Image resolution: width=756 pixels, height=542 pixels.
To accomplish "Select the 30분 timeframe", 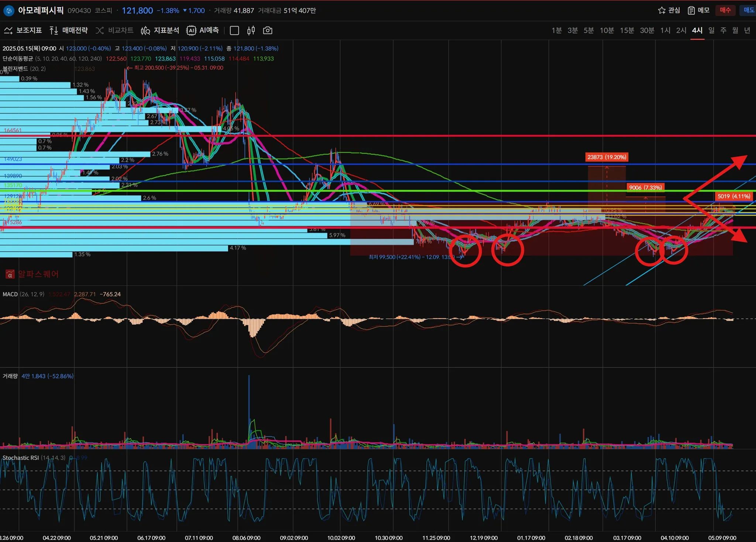I will (647, 30).
